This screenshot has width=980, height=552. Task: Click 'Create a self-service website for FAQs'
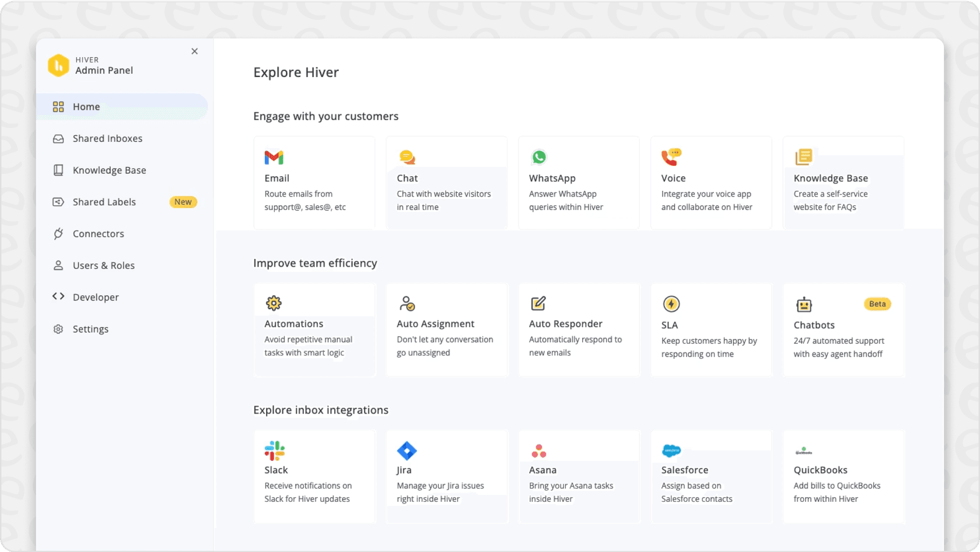831,201
